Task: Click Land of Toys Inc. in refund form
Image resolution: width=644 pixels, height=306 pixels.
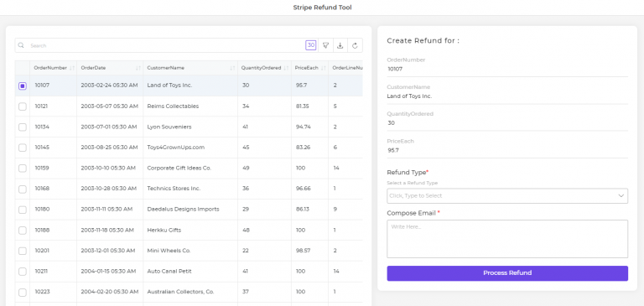Action: click(409, 96)
